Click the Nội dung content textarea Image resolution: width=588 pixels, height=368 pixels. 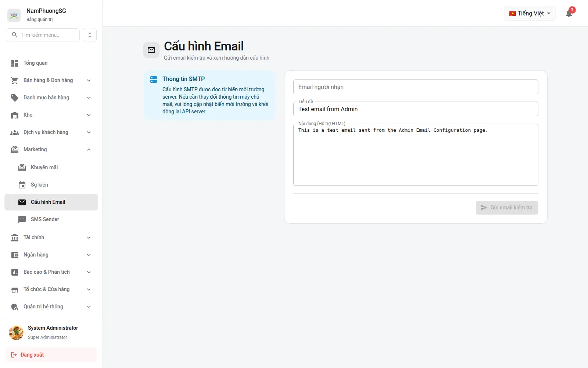click(416, 155)
